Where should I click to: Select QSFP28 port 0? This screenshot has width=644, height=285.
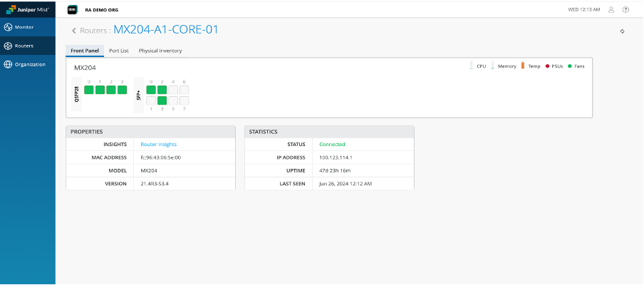pos(89,90)
